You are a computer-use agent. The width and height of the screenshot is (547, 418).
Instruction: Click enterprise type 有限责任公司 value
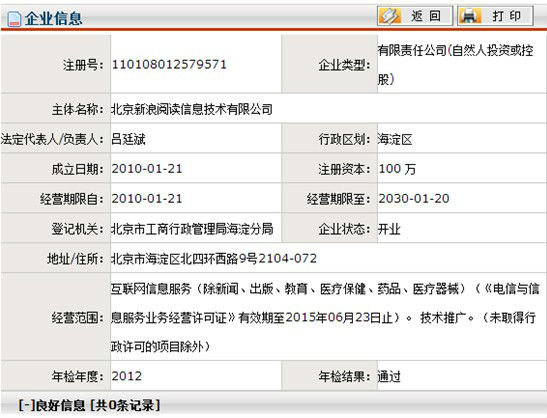[x=456, y=65]
